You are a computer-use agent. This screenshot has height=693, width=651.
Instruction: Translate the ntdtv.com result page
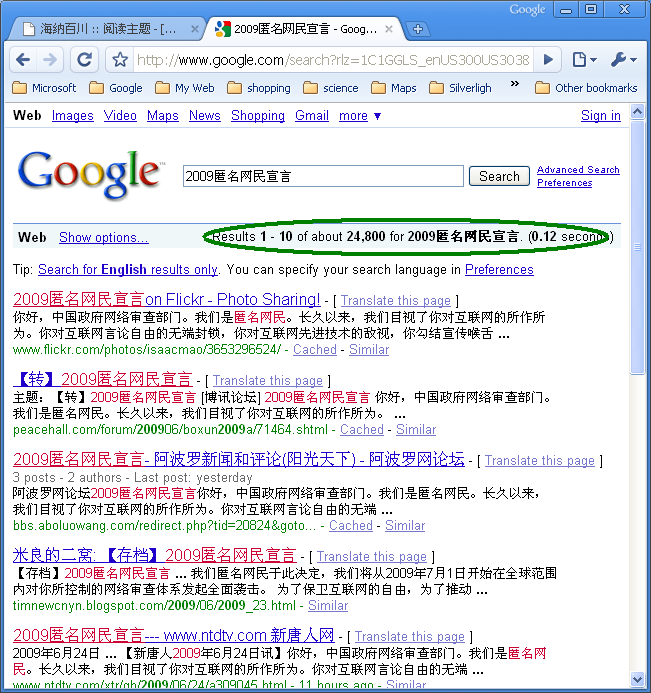click(x=410, y=636)
